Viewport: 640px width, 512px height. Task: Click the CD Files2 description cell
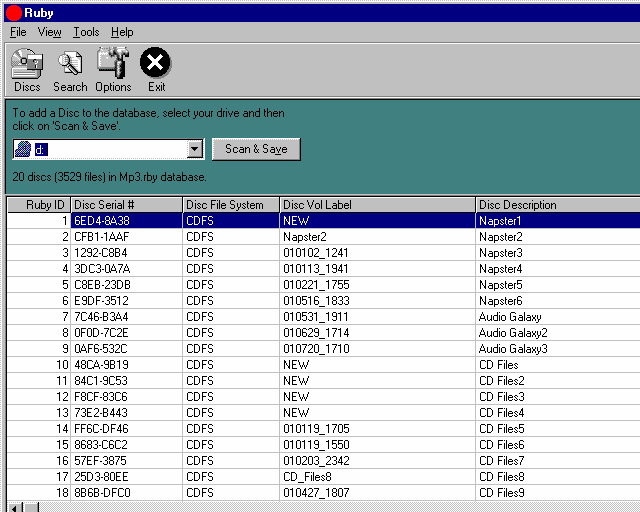(558, 381)
